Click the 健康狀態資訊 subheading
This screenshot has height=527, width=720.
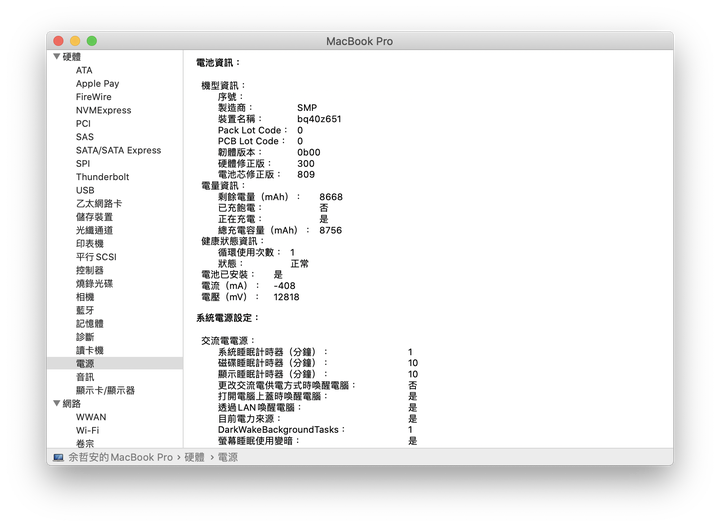click(x=233, y=241)
